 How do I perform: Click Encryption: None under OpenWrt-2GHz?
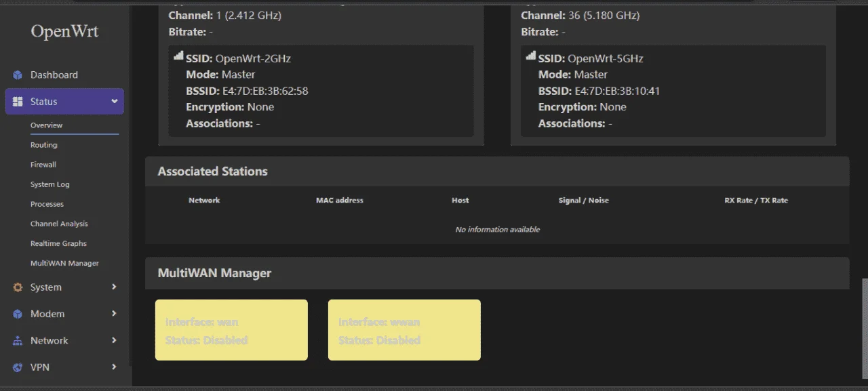(230, 107)
